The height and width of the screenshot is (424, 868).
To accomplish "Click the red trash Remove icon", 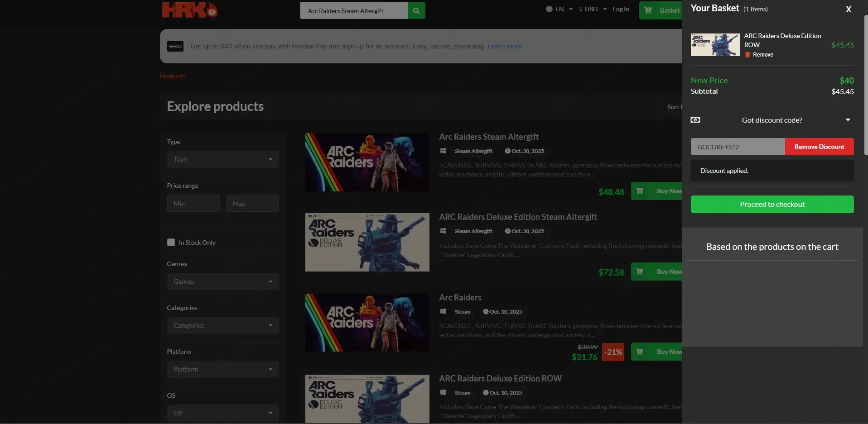I will pos(747,54).
